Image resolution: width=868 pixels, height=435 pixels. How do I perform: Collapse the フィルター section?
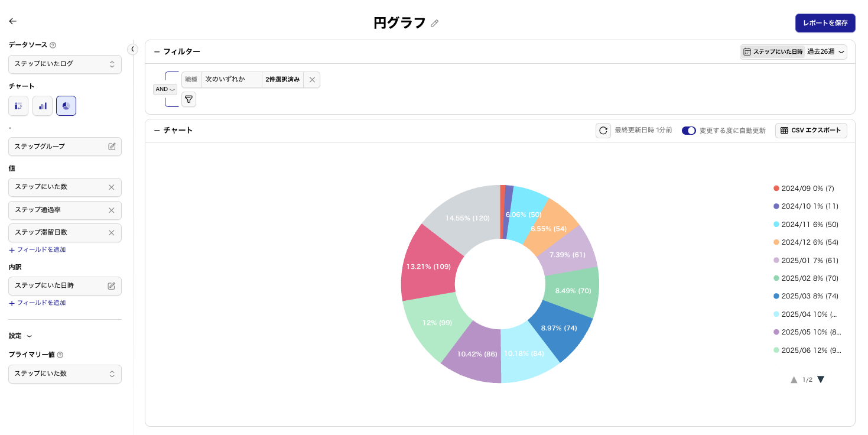pos(157,52)
